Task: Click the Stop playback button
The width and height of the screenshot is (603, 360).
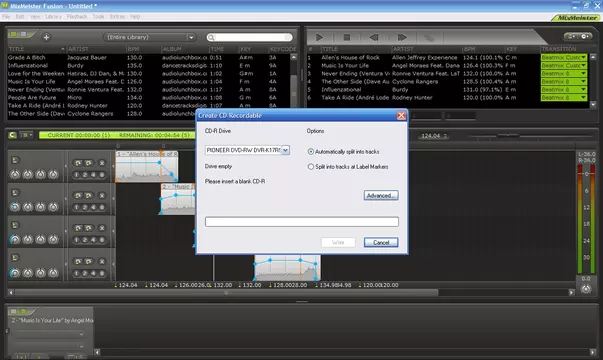Action: click(346, 37)
